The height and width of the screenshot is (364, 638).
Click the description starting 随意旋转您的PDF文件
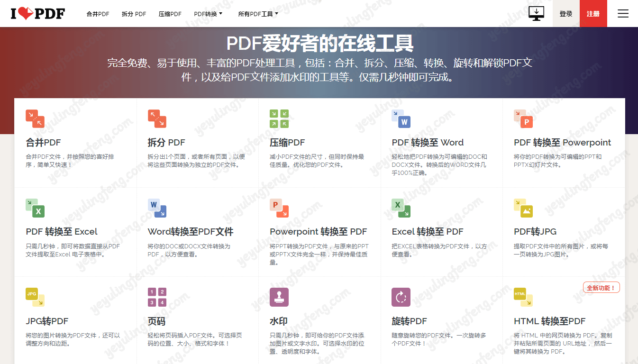[439, 339]
